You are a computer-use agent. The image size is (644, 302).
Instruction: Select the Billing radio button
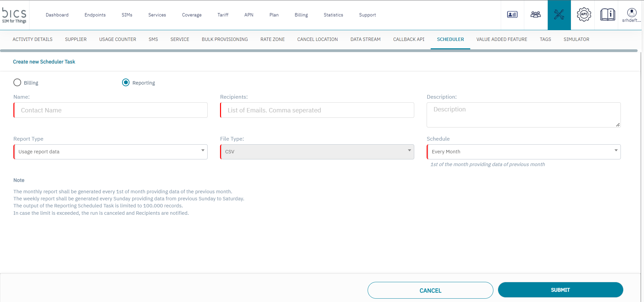tap(17, 83)
